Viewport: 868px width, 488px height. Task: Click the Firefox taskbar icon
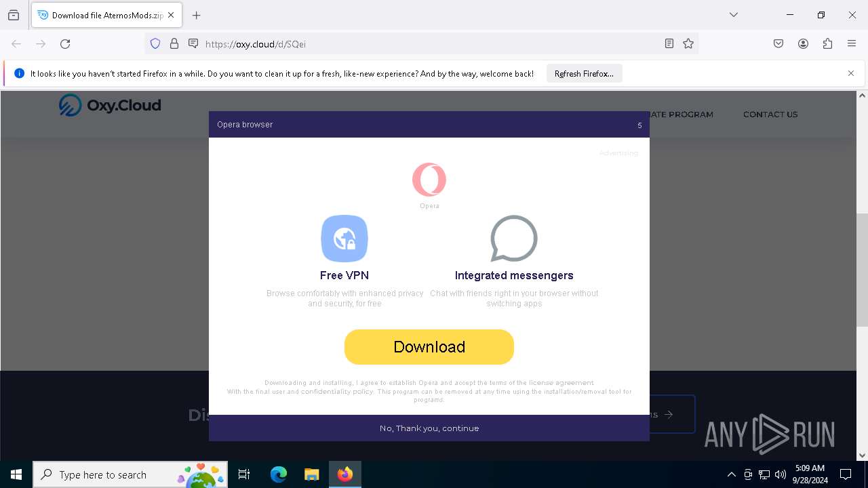click(x=345, y=474)
